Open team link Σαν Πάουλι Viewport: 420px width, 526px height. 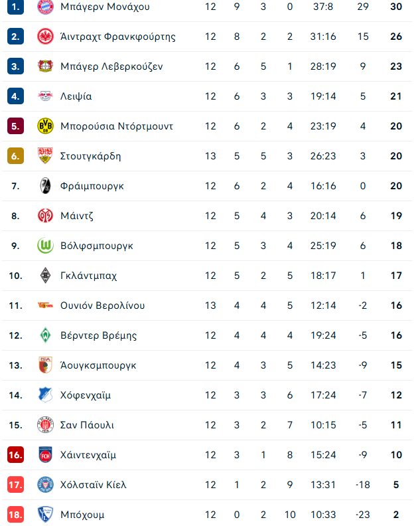click(87, 425)
